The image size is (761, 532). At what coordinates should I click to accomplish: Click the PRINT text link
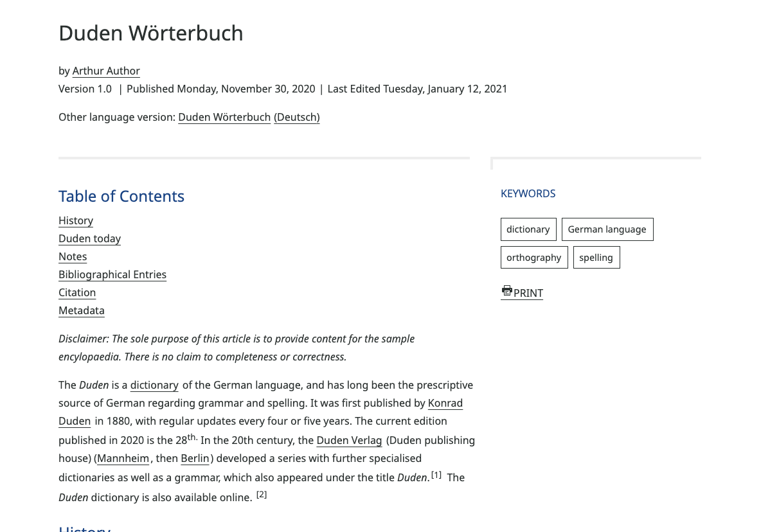[528, 294]
